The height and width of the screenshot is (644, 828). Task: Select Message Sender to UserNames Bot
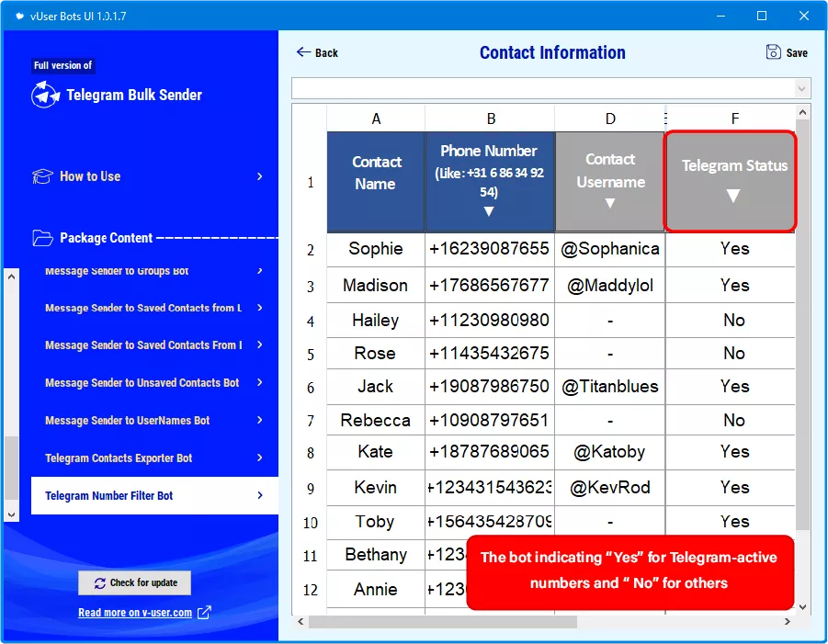pyautogui.click(x=154, y=420)
